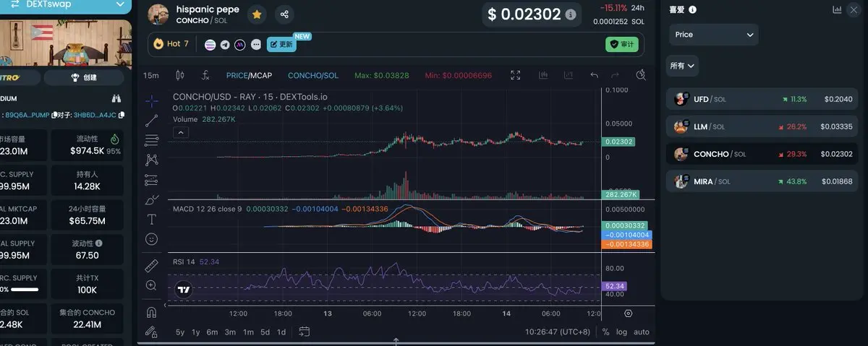The height and width of the screenshot is (346, 868).
Task: Undo last chart action arrow
Action: tap(594, 75)
